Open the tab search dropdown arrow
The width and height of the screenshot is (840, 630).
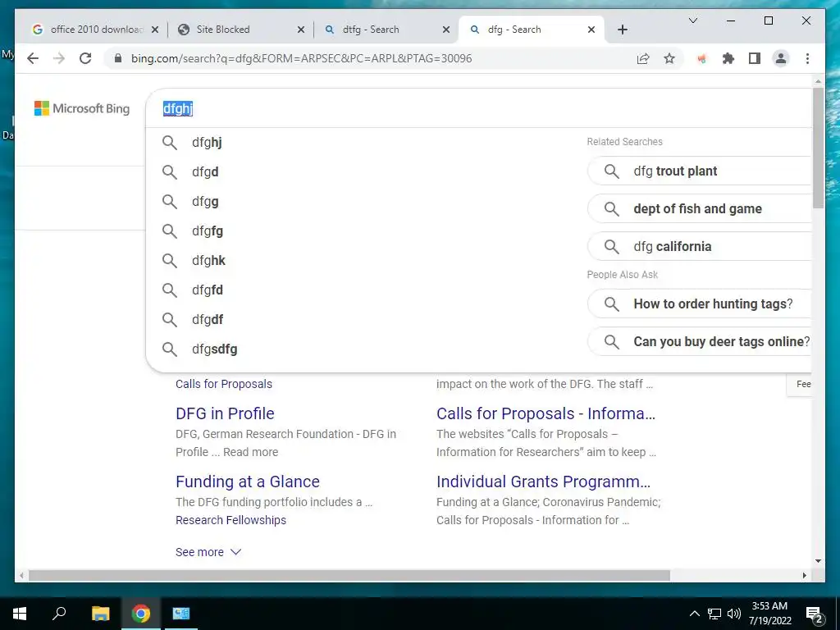click(x=692, y=21)
